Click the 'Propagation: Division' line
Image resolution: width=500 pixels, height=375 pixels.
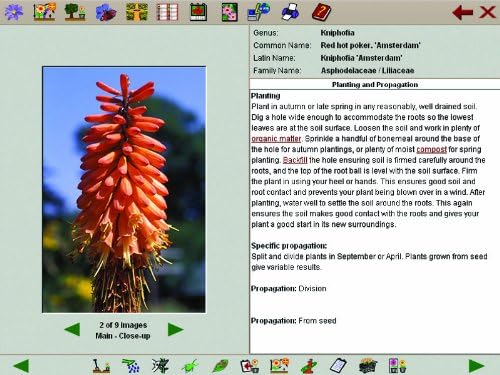[x=288, y=289]
